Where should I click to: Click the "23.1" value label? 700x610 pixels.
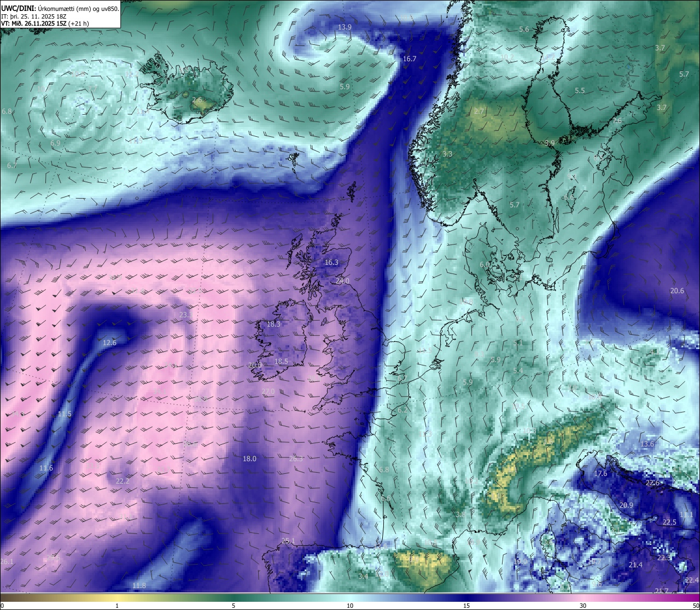186,315
